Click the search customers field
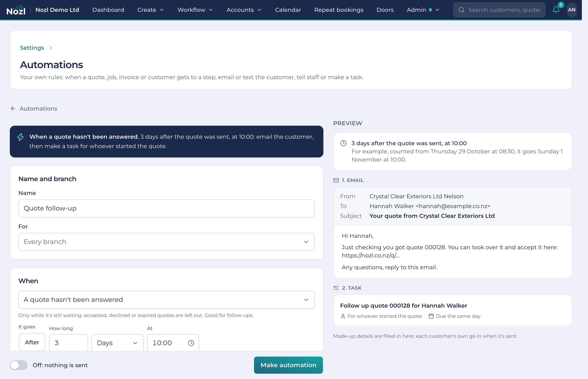The width and height of the screenshot is (588, 379). pyautogui.click(x=499, y=10)
